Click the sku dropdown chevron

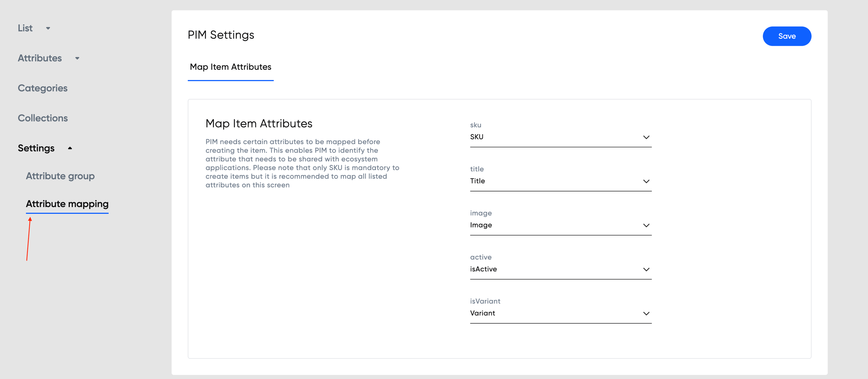point(646,137)
